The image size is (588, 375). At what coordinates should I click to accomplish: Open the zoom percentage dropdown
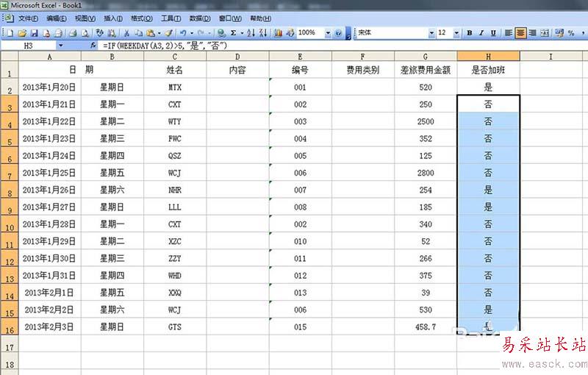click(x=328, y=33)
